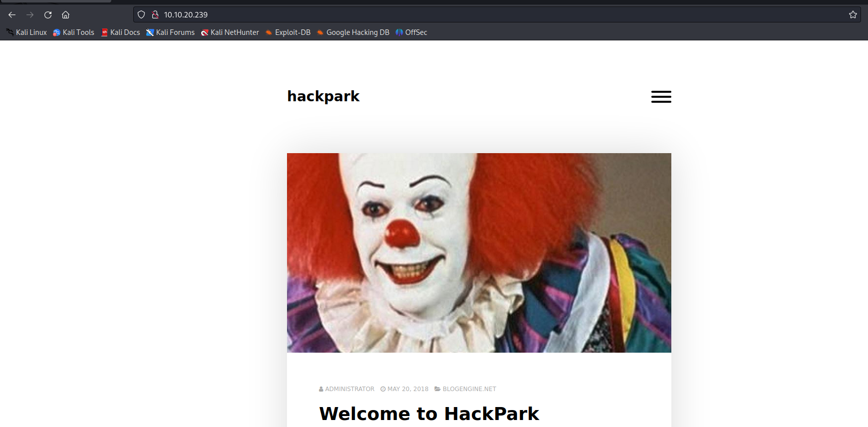
Task: Open the Exploit-DB bookmark
Action: point(288,32)
